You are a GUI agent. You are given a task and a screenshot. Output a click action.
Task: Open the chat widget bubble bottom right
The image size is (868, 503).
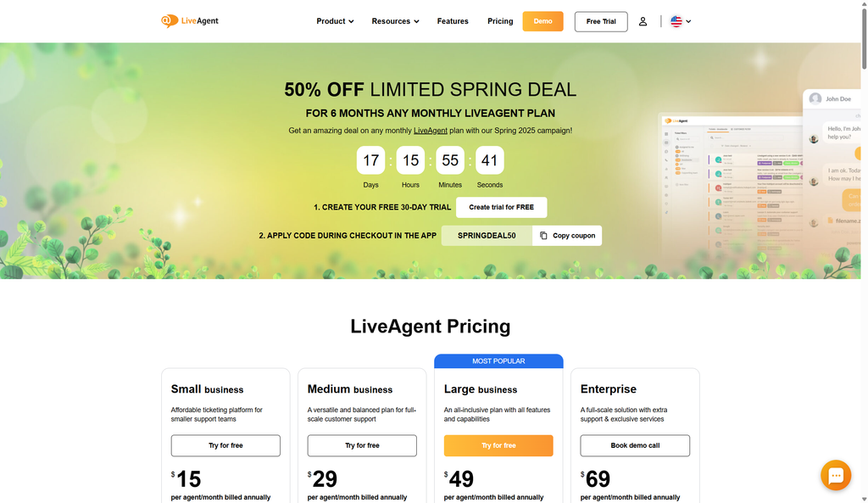point(836,475)
